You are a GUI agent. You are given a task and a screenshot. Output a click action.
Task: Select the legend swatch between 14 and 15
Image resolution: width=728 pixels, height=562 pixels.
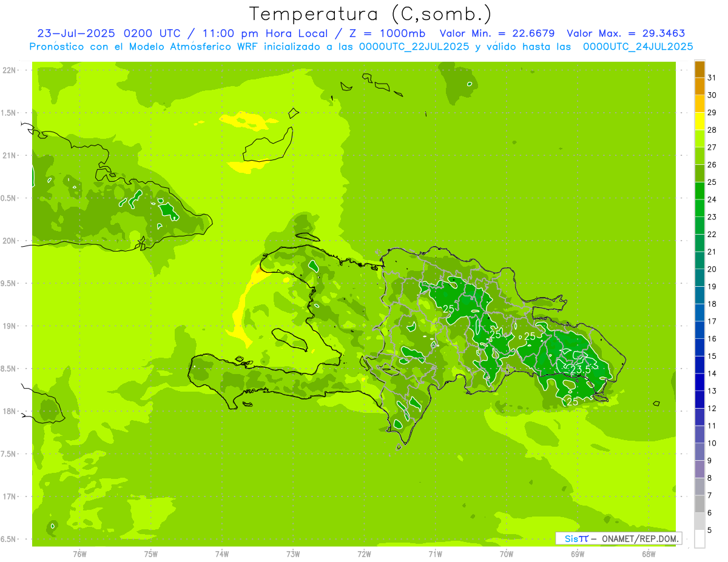(699, 365)
